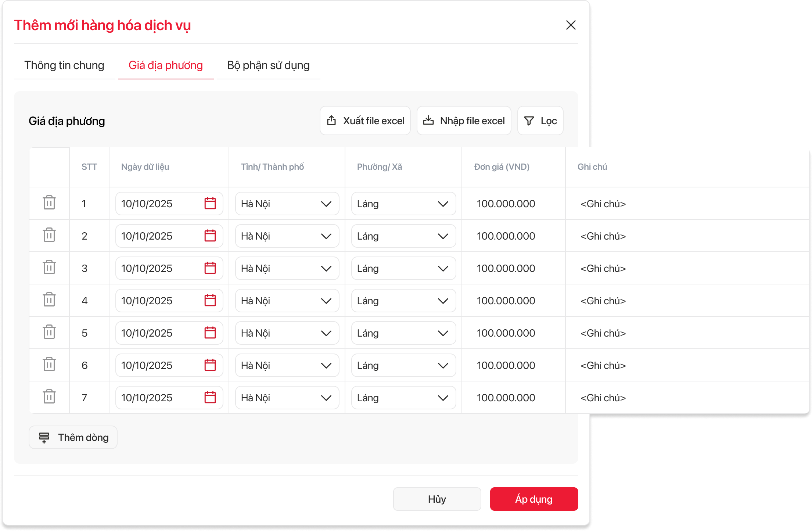Screen dimensions: 812x531
Task: Open Phường/Xã dropdown in row 7
Action: (403, 398)
